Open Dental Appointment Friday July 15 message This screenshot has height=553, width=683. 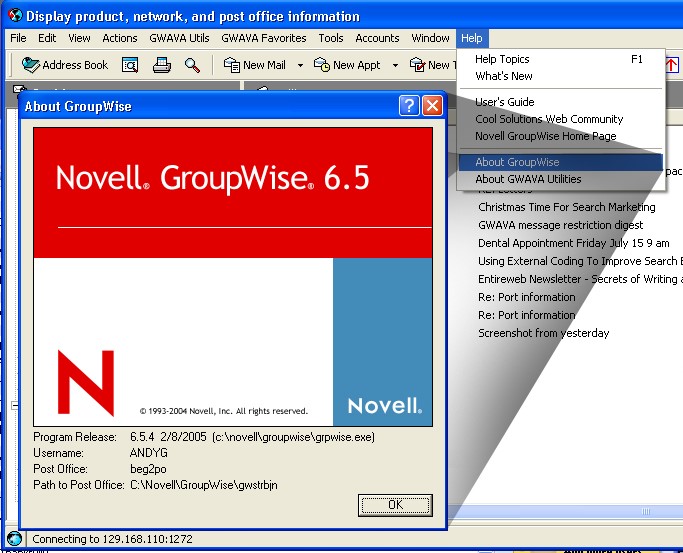573,243
